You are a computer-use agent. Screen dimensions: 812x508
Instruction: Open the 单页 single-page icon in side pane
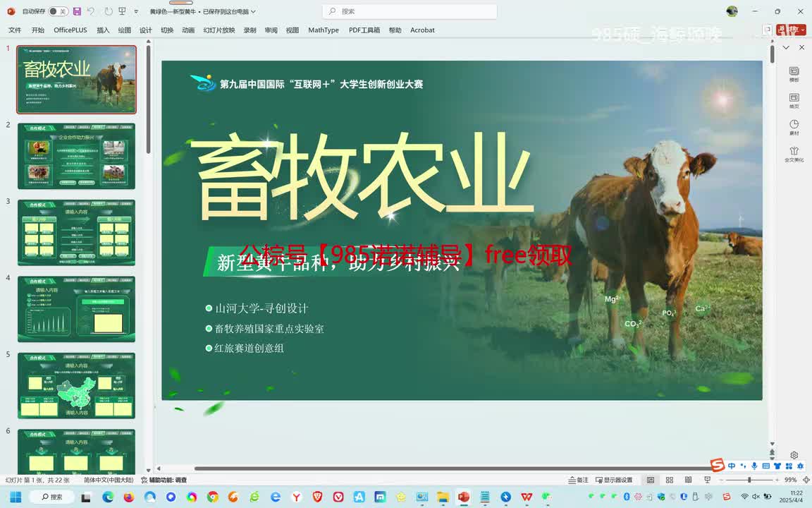[794, 101]
